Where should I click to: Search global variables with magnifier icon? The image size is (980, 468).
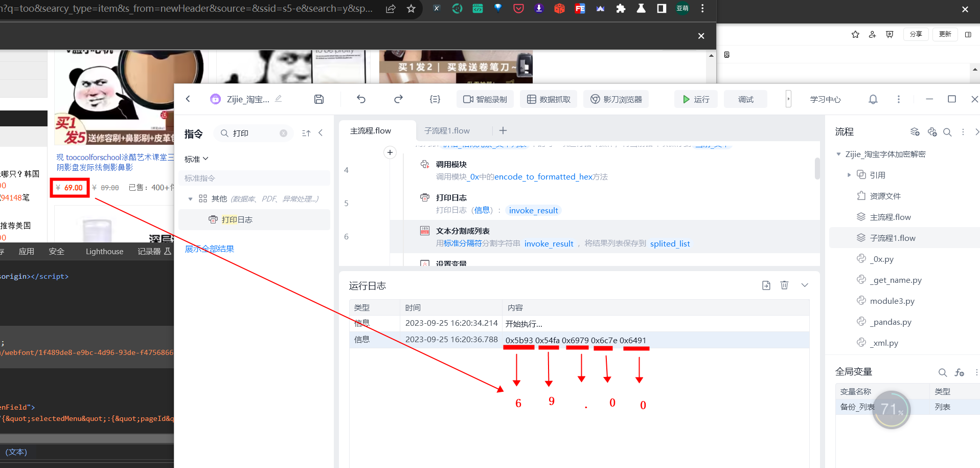tap(943, 372)
